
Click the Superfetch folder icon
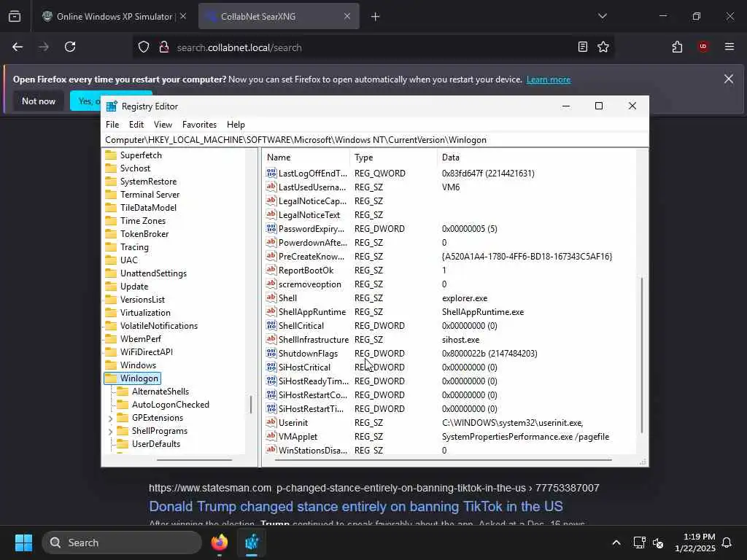111,155
